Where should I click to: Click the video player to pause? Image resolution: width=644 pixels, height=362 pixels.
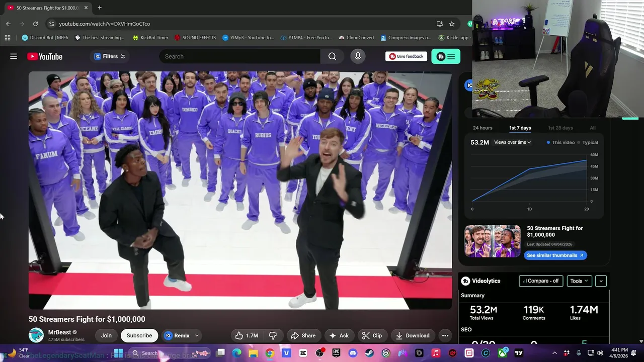tap(240, 190)
